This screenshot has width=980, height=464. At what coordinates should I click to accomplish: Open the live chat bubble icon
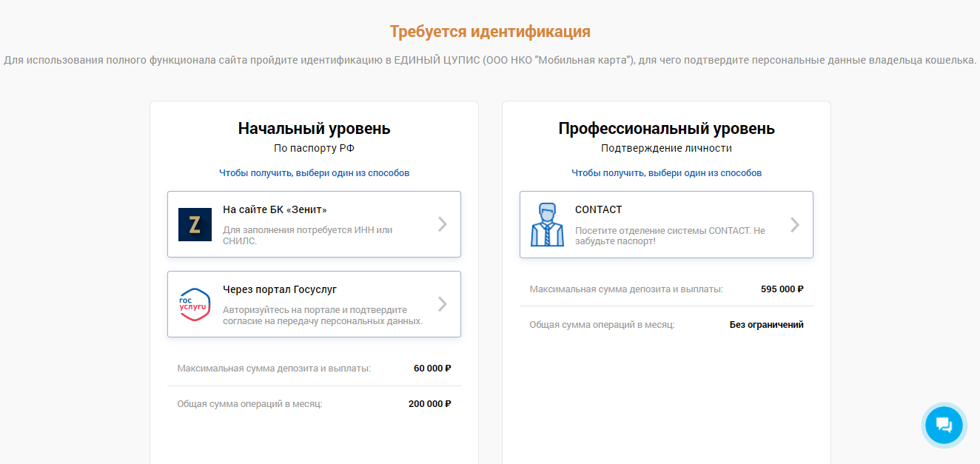pos(944,425)
